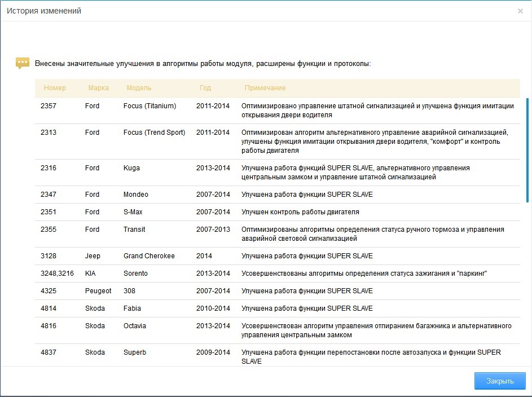532x397 pixels.
Task: Click the Примечание column header
Action: (265, 88)
